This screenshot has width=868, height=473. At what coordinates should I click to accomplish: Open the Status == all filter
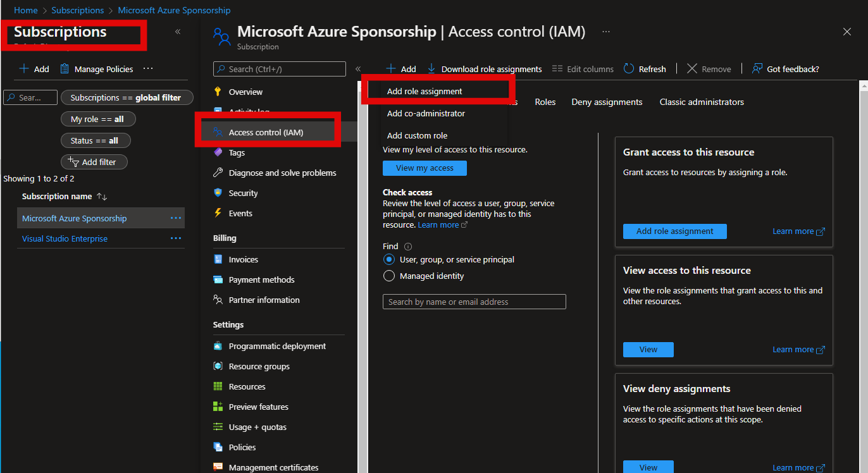click(x=96, y=140)
